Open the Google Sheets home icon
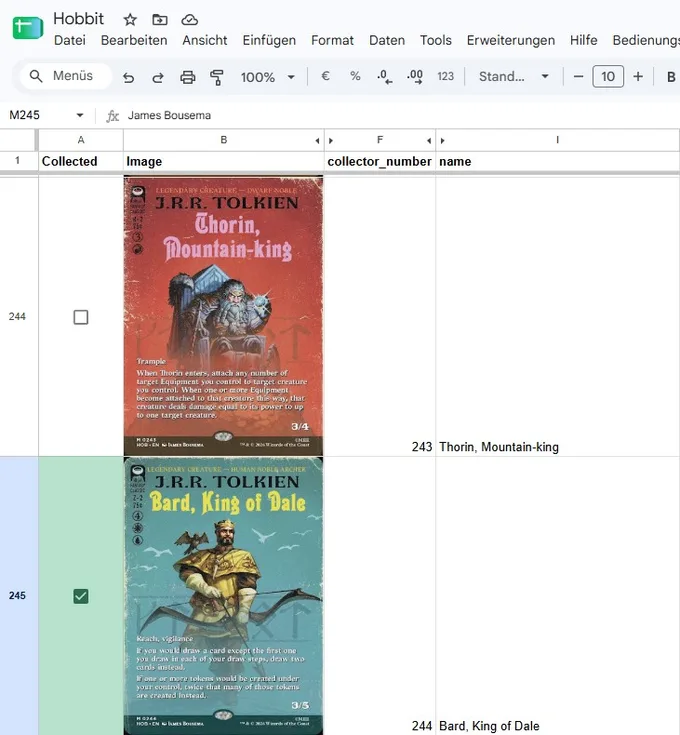 coord(28,28)
